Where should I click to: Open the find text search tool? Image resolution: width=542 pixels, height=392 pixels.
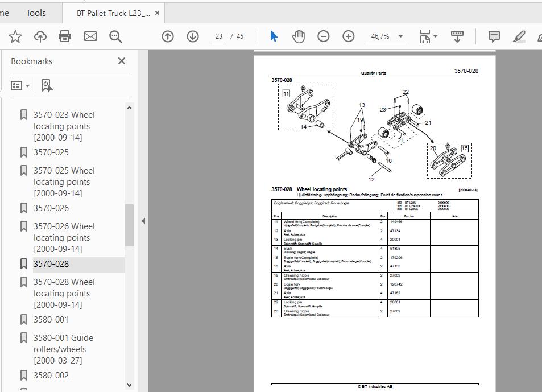(115, 36)
